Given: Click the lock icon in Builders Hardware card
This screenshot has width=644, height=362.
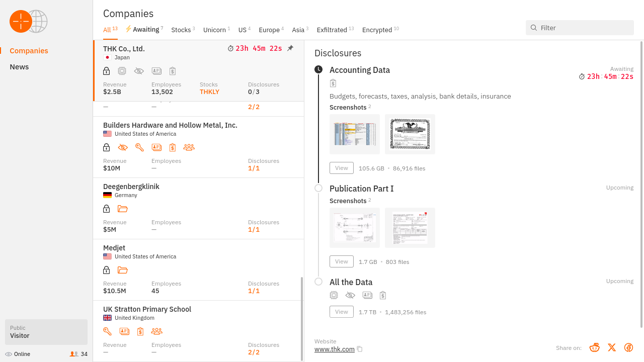Looking at the screenshot, I should 106,147.
